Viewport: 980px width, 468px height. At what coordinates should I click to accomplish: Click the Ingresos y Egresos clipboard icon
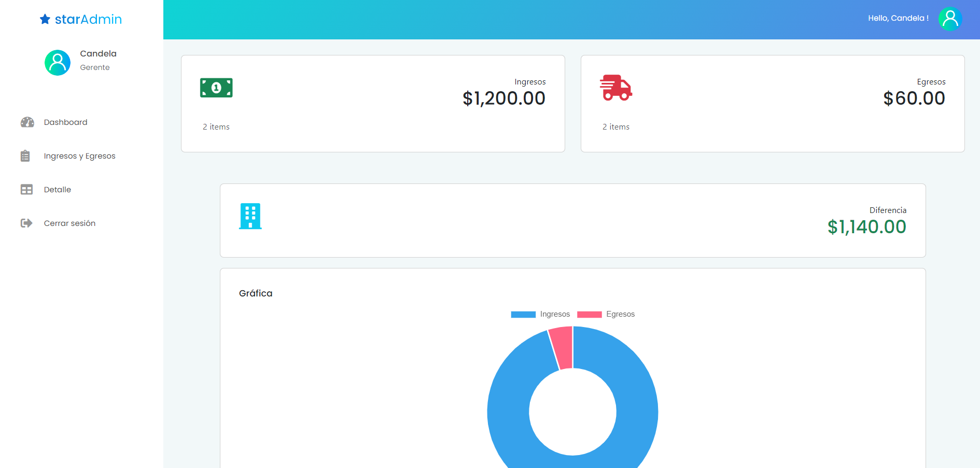coord(25,156)
